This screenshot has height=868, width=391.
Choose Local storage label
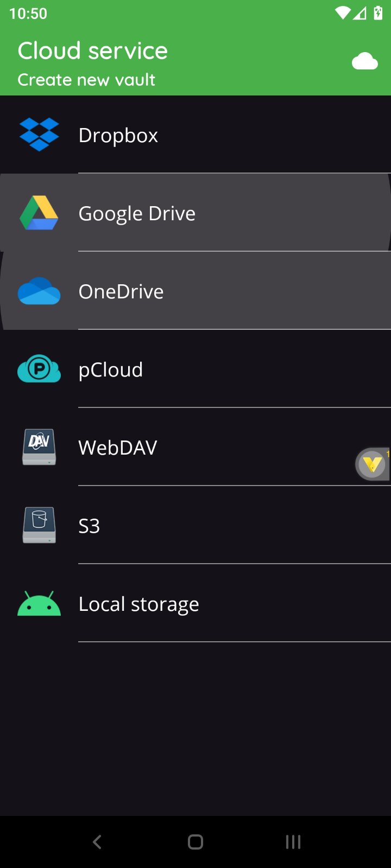(x=139, y=604)
